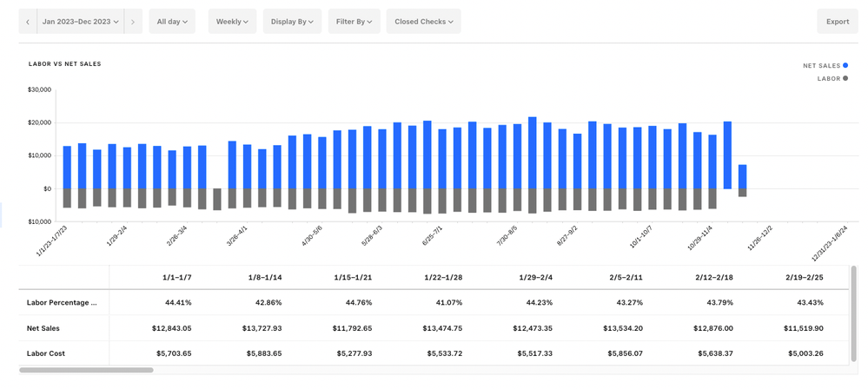Go to next date range arrow

click(x=132, y=22)
